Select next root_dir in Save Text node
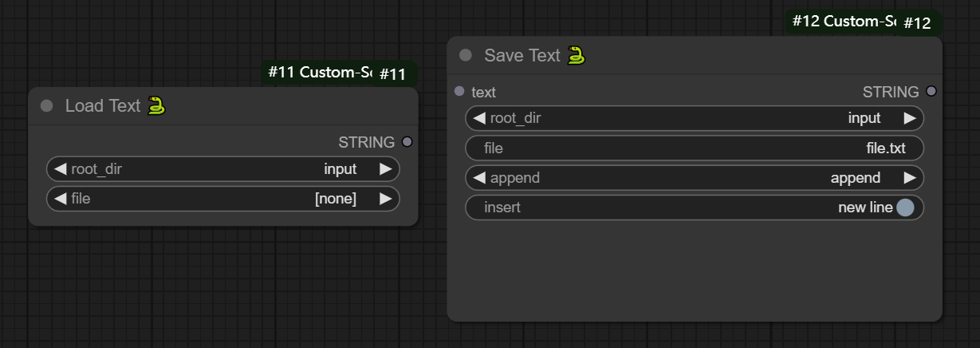This screenshot has height=348, width=980. (909, 118)
